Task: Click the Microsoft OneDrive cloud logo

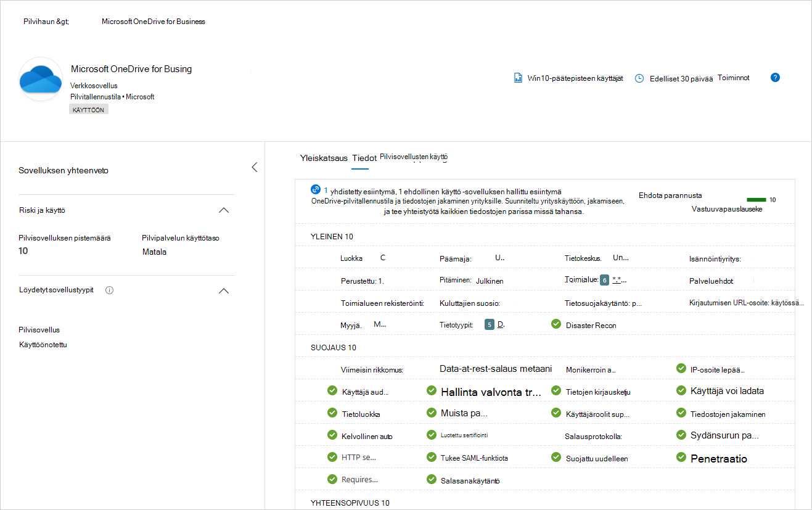Action: (41, 79)
